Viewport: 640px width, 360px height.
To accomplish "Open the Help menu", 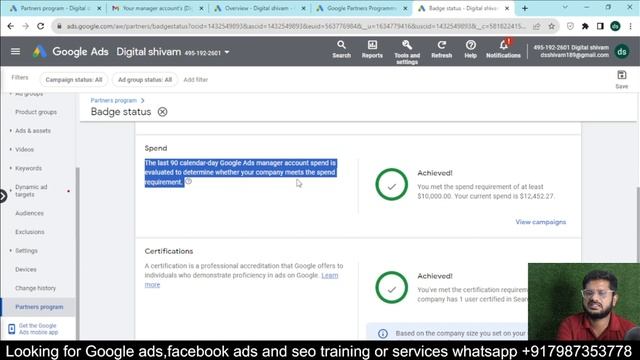I will pos(470,49).
